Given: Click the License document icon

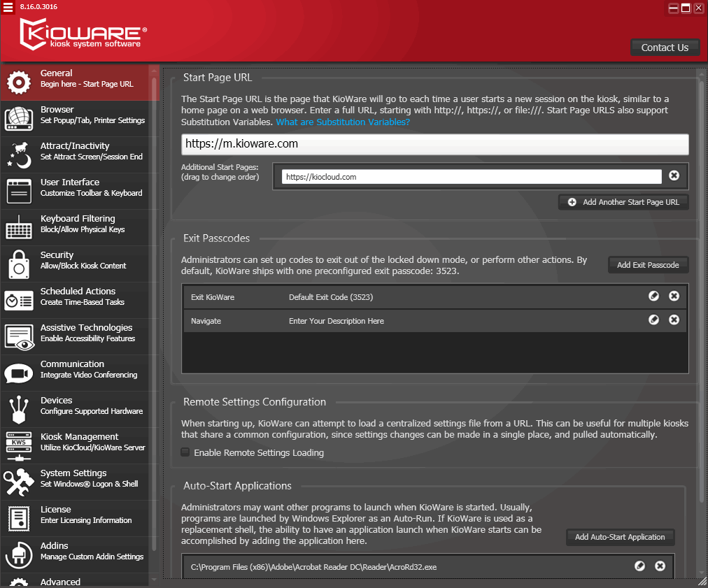Looking at the screenshot, I should click(x=18, y=519).
